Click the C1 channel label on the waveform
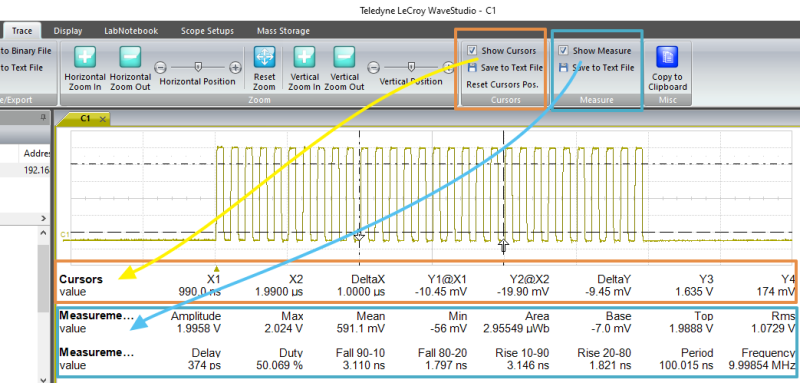Screen dimensions: 800x383 click(64, 235)
